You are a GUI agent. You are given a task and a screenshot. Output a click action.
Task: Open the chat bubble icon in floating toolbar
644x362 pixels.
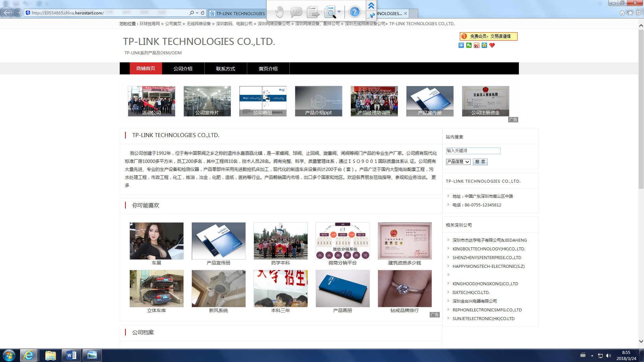pos(296,12)
